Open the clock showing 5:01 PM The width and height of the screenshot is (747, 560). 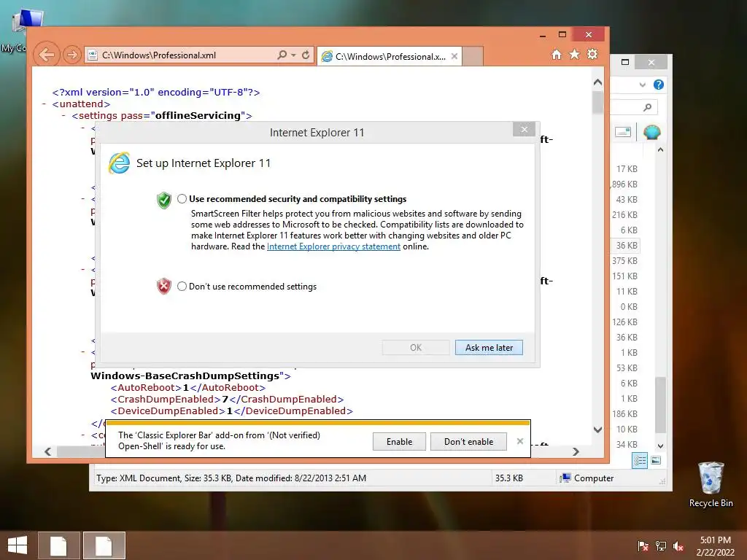(716, 546)
